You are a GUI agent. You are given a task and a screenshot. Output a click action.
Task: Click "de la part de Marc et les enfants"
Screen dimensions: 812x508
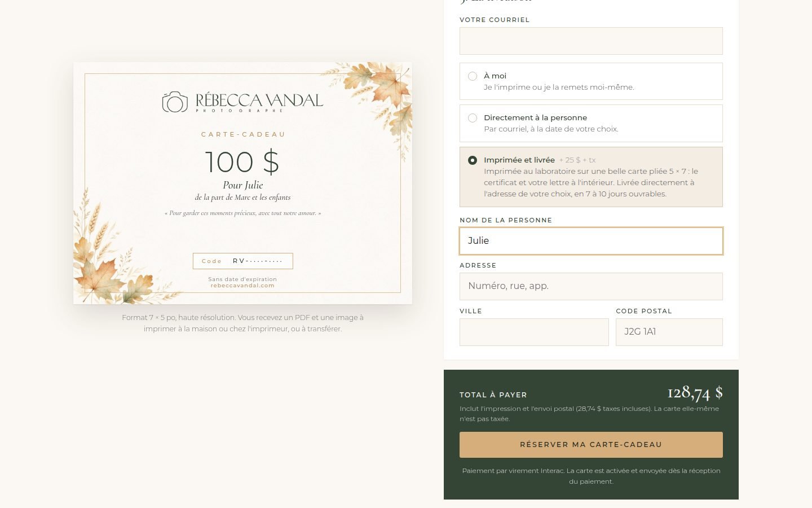pyautogui.click(x=242, y=198)
